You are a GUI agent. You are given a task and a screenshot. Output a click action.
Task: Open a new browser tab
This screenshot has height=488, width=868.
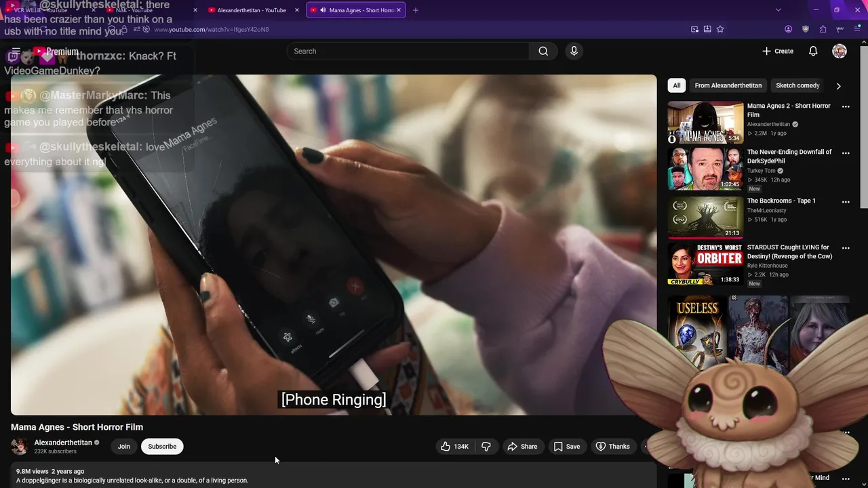[x=416, y=10]
